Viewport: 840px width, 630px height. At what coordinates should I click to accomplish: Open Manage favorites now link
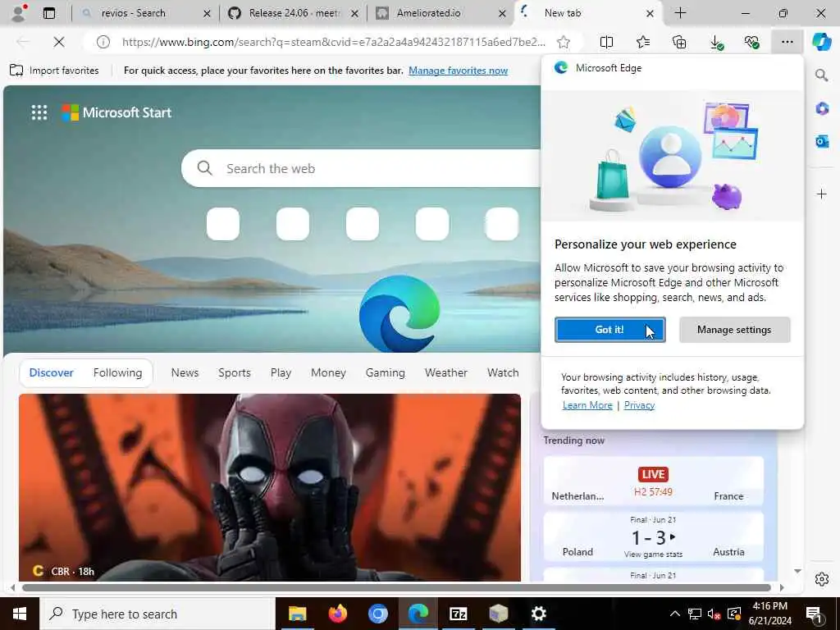(x=458, y=71)
